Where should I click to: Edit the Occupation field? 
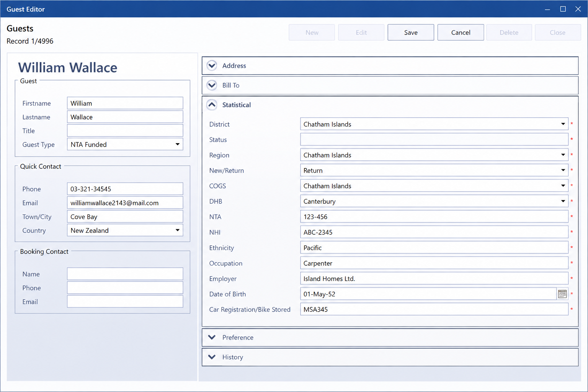(434, 263)
